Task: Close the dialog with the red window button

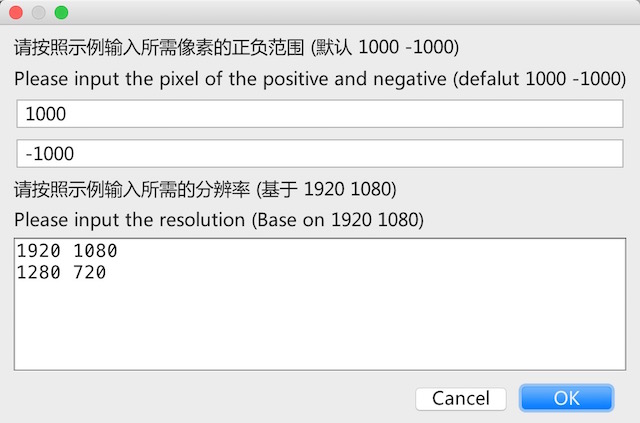Action: (x=16, y=13)
